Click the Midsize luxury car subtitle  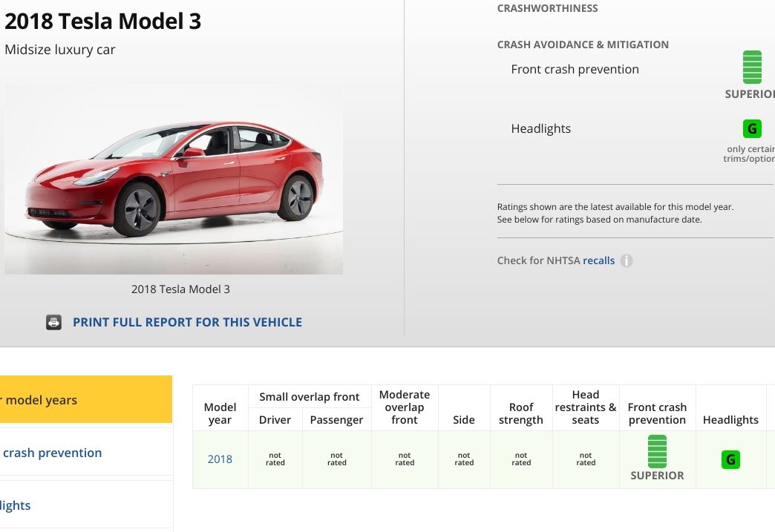tap(60, 50)
